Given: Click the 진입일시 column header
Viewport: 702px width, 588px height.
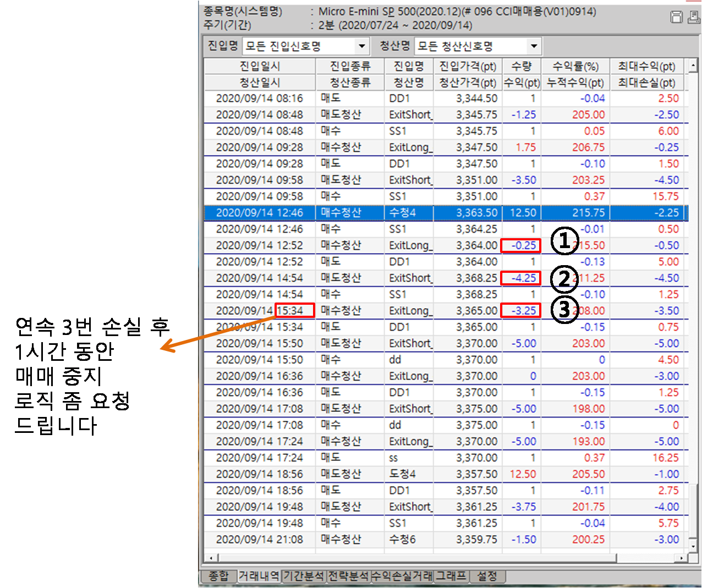Looking at the screenshot, I should 260,67.
